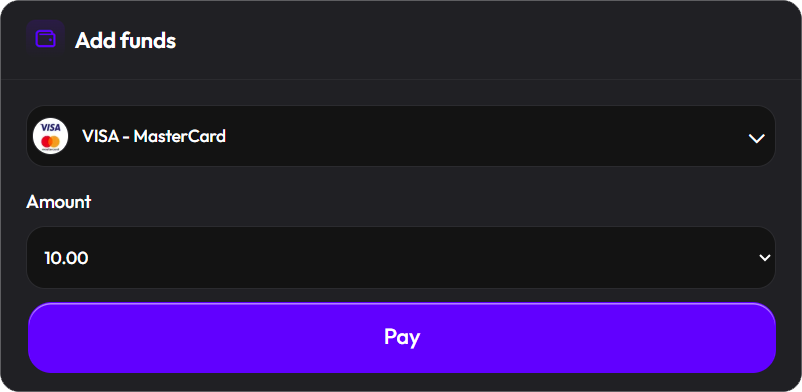Viewport: 802px width, 392px height.
Task: Click the VISA - MasterCard text
Action: (x=154, y=136)
